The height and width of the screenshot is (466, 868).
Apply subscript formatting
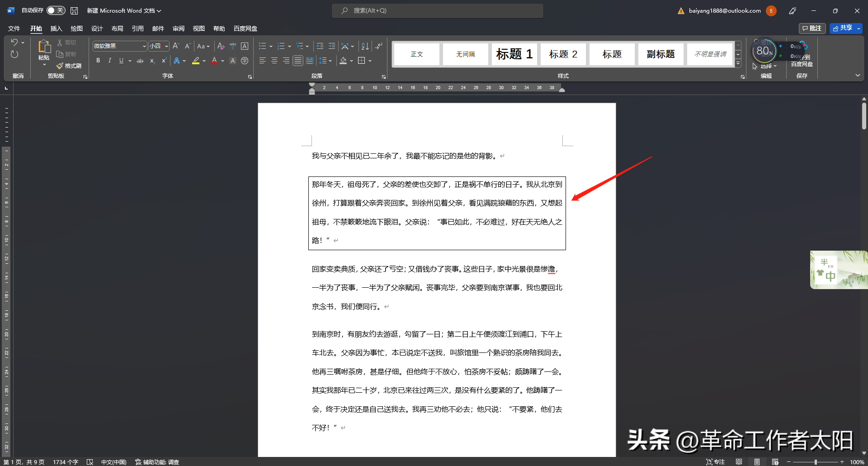click(152, 61)
